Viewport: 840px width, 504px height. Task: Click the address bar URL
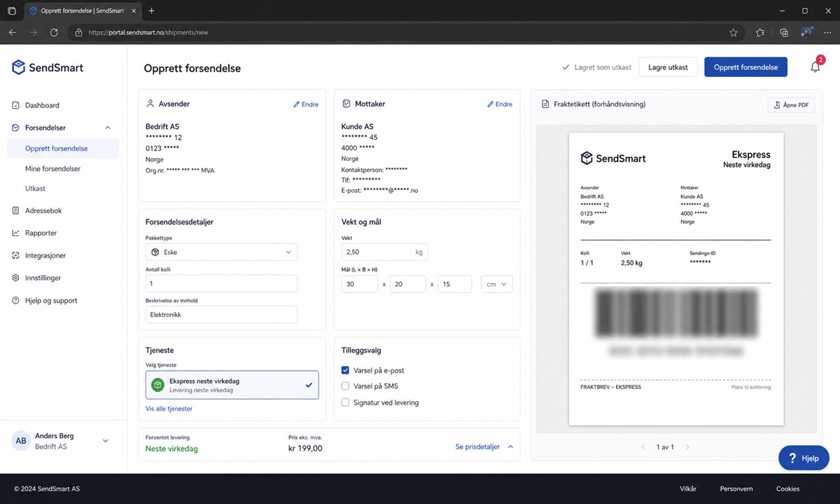point(148,32)
